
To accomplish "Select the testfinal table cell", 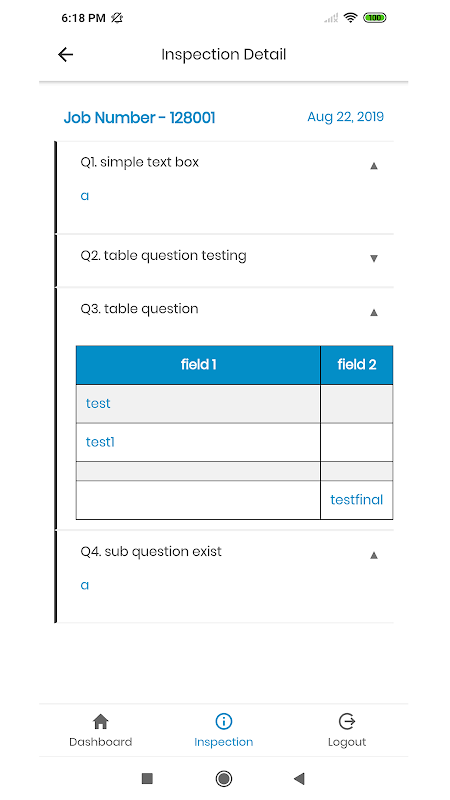I will 357,500.
